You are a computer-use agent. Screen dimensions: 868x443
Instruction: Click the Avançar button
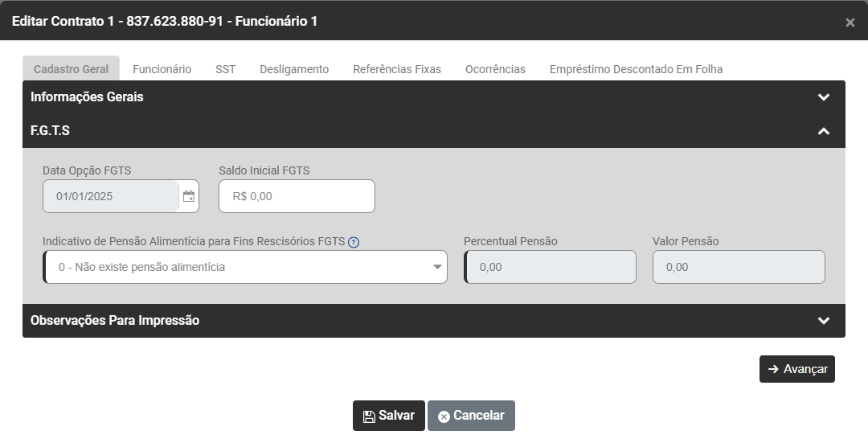coord(796,369)
